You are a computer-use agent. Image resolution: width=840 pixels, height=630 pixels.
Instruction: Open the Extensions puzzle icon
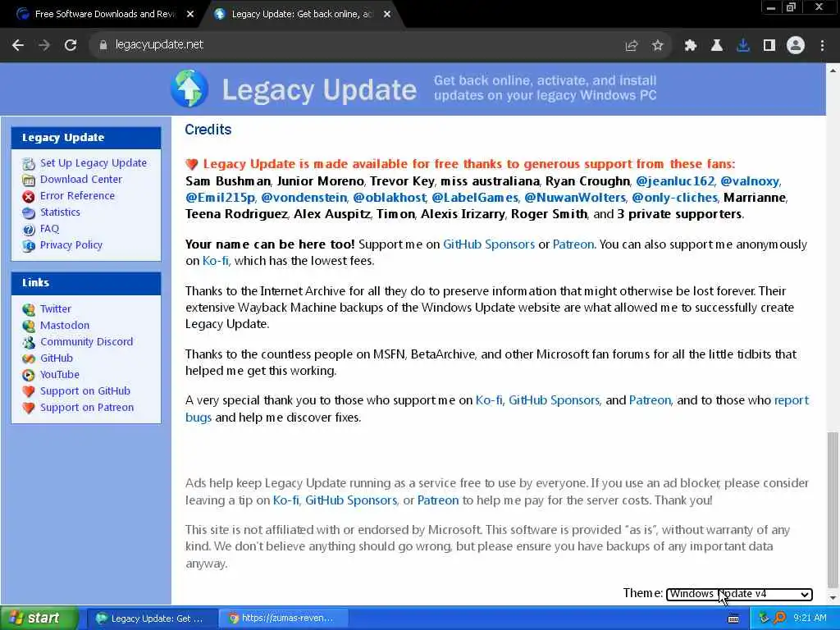pos(690,46)
